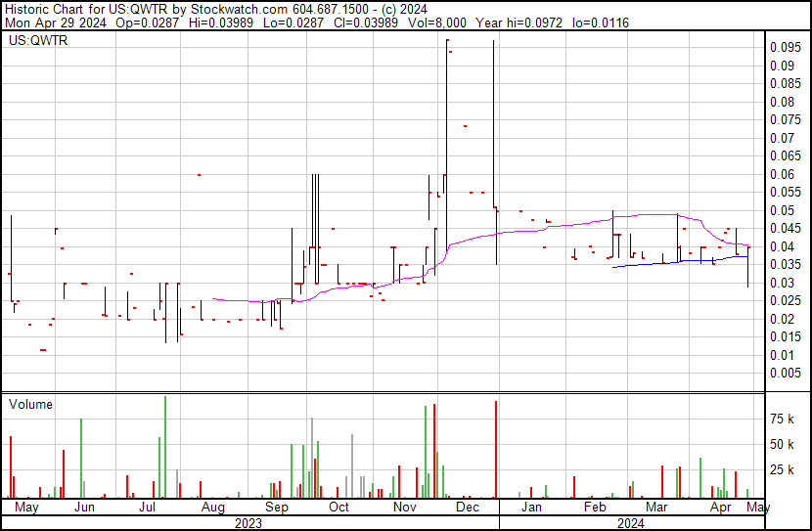
Task: Click the Volume panel label
Action: [x=30, y=404]
